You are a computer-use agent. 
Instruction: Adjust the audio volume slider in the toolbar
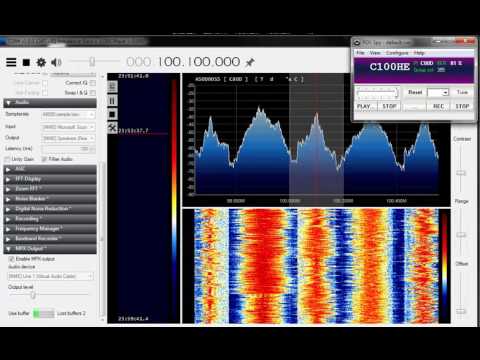click(92, 62)
